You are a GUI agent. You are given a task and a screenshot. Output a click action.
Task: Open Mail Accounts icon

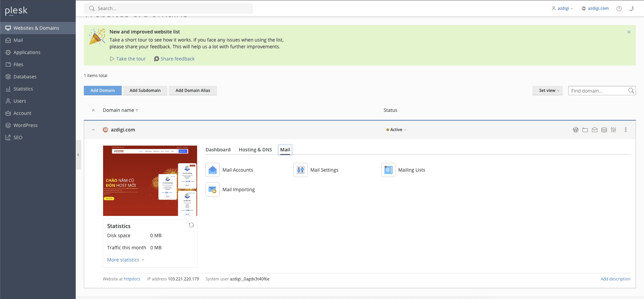(x=213, y=170)
